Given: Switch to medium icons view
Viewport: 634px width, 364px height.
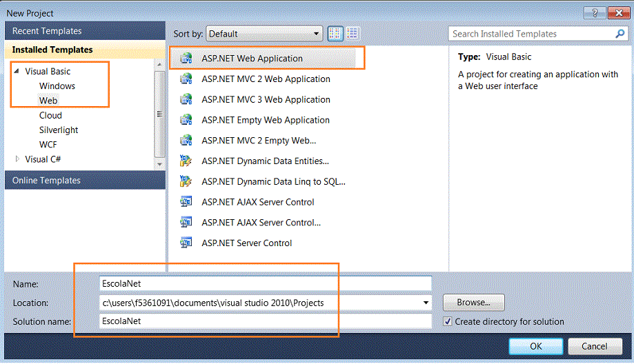Looking at the screenshot, I should [x=335, y=34].
